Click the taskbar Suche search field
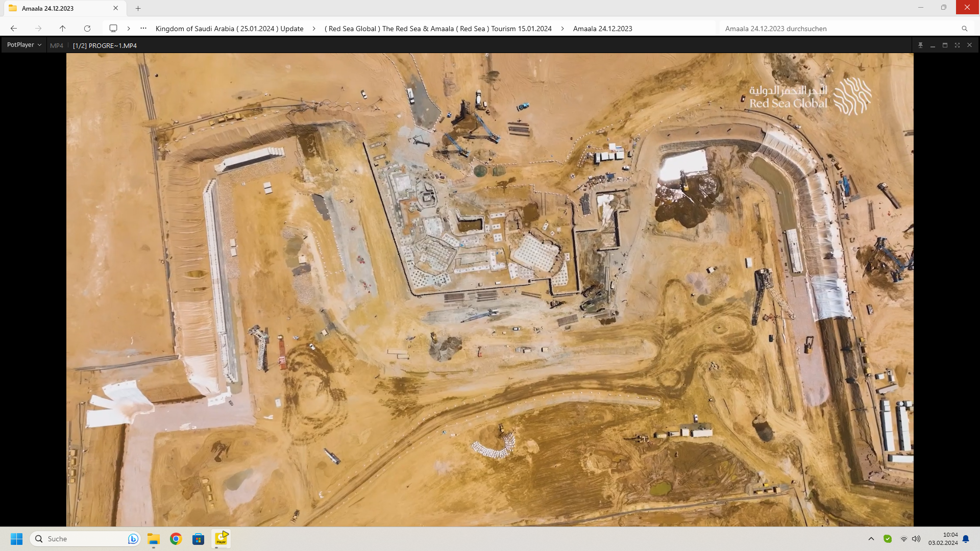980x551 pixels. click(x=85, y=539)
